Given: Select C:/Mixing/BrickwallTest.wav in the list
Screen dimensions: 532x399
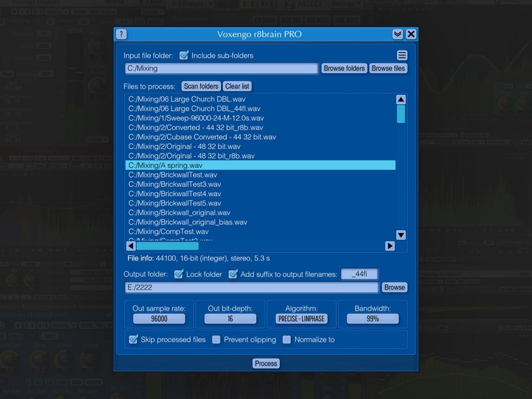Looking at the screenshot, I should 260,175.
